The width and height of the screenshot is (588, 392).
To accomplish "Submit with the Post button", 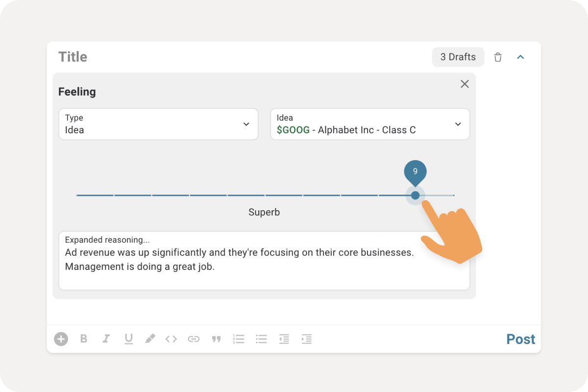I will pos(521,339).
